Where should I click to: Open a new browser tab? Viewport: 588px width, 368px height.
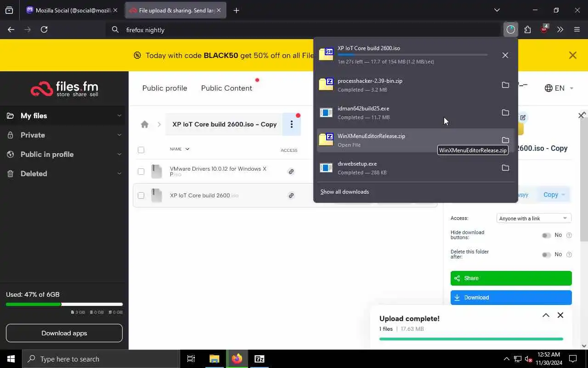click(236, 10)
